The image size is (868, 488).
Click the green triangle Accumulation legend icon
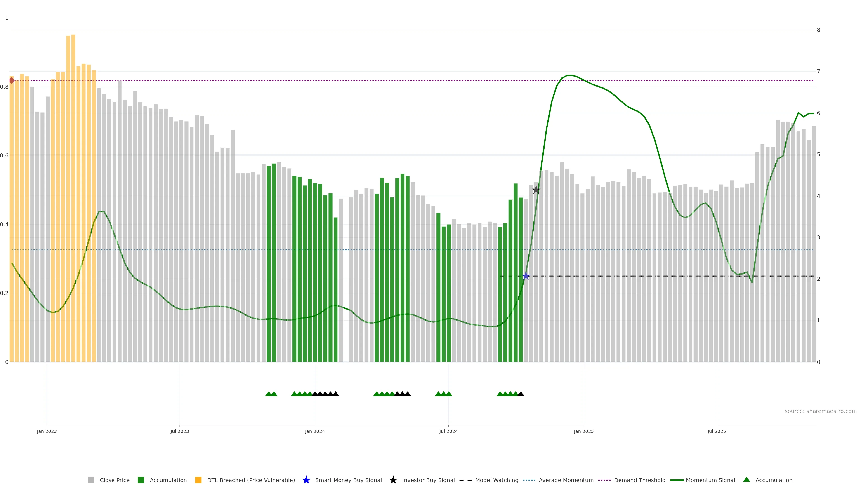click(746, 480)
